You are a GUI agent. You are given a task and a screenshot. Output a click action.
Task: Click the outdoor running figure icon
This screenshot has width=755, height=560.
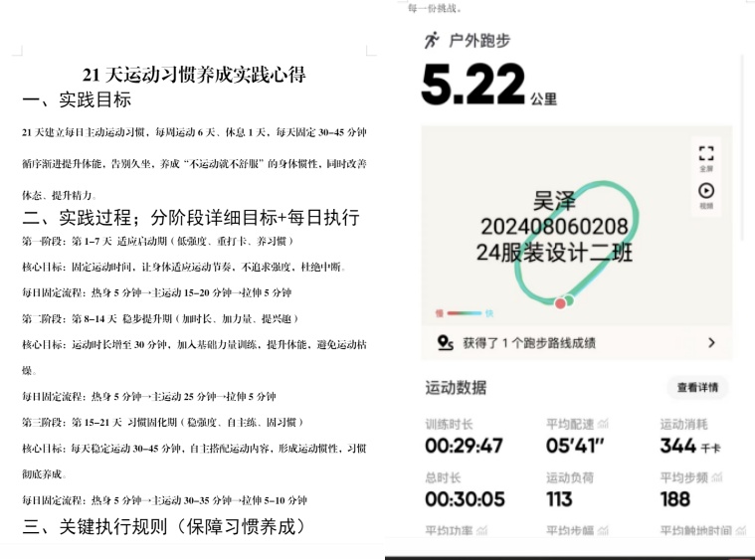(x=431, y=40)
